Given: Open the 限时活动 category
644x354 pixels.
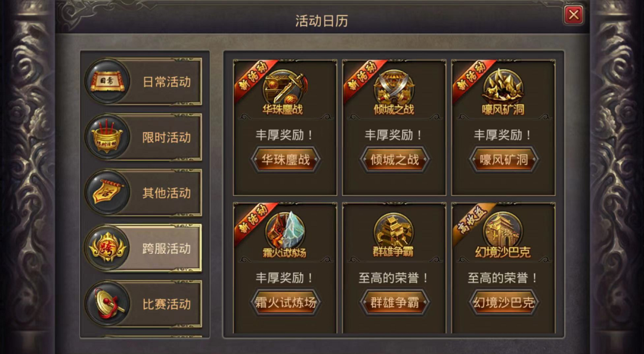Looking at the screenshot, I should point(143,136).
